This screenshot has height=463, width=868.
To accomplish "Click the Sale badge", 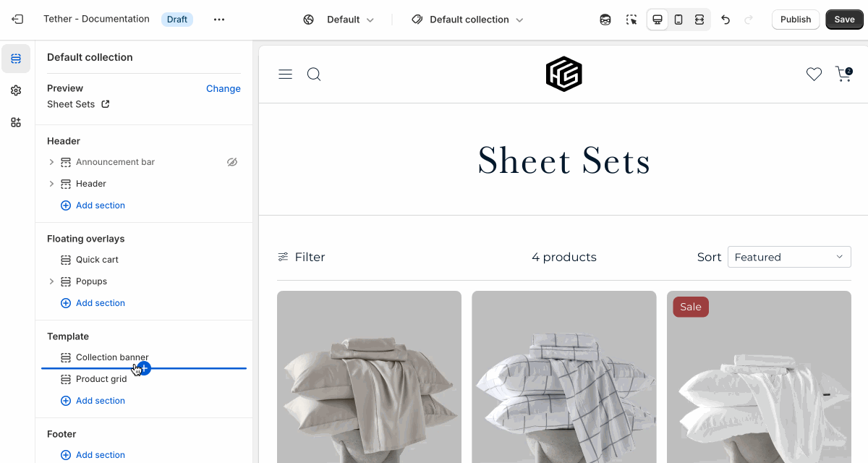I will (691, 307).
